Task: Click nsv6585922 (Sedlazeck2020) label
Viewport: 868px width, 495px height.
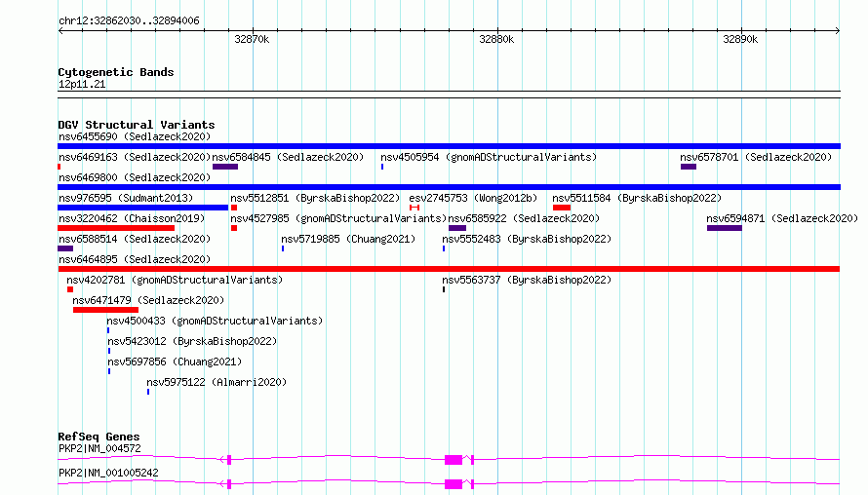Action: click(x=525, y=218)
